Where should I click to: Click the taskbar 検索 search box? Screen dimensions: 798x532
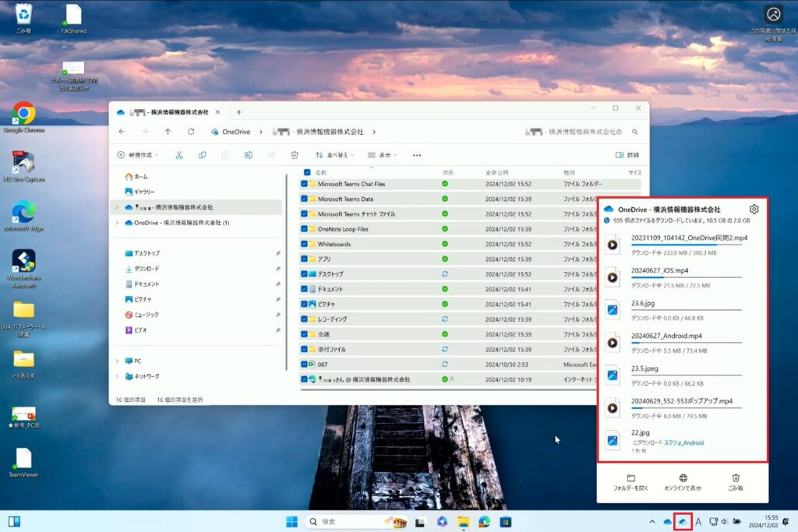click(356, 522)
